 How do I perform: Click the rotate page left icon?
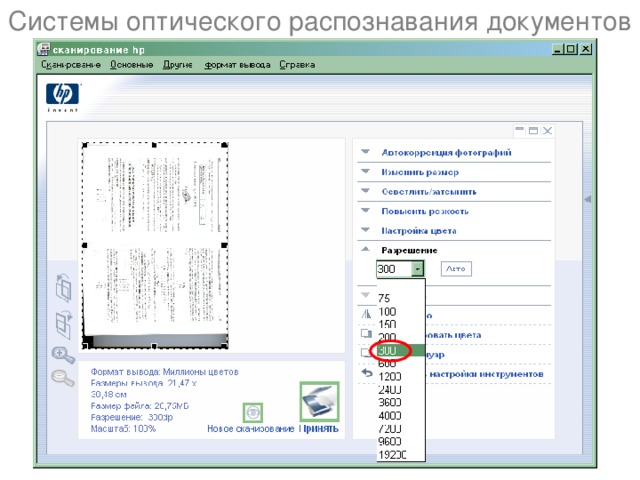(x=63, y=288)
